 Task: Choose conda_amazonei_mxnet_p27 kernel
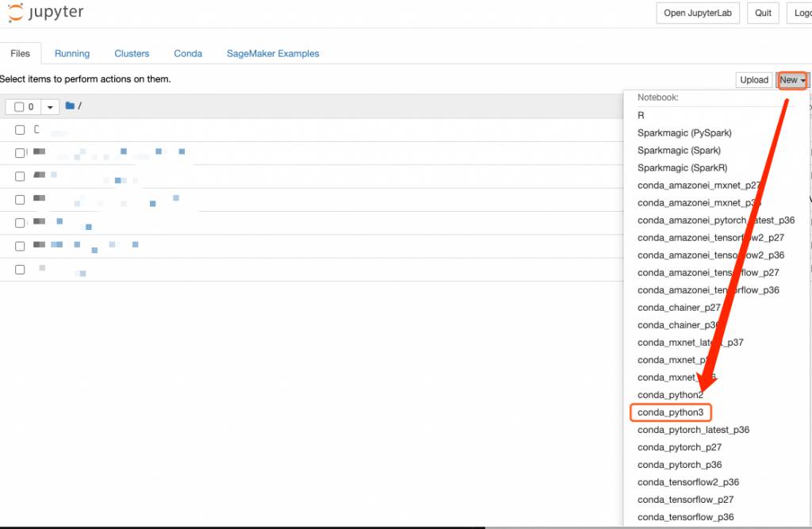coord(699,185)
